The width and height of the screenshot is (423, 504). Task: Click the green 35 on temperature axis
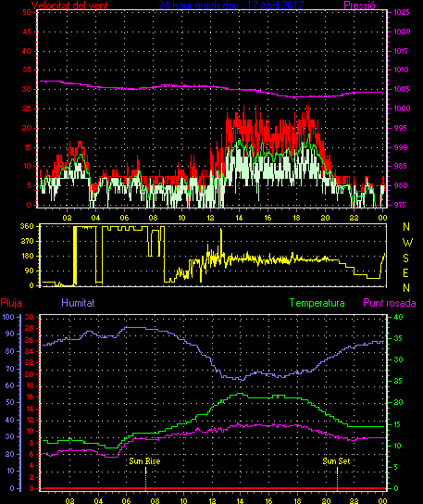(x=398, y=338)
